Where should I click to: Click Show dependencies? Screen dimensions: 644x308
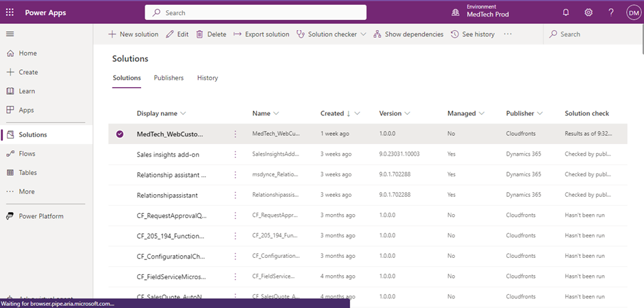point(408,34)
